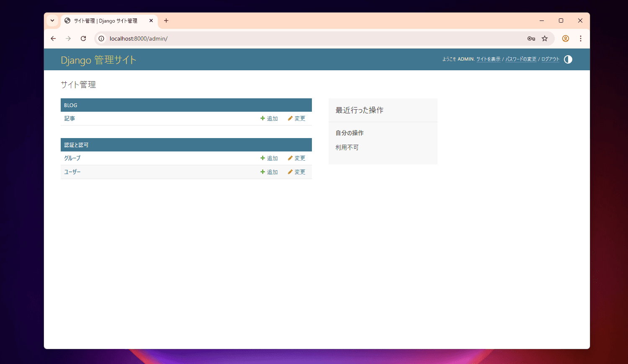Open the Chrome profile icon
Screen dimensions: 628x364
[x=566, y=38]
